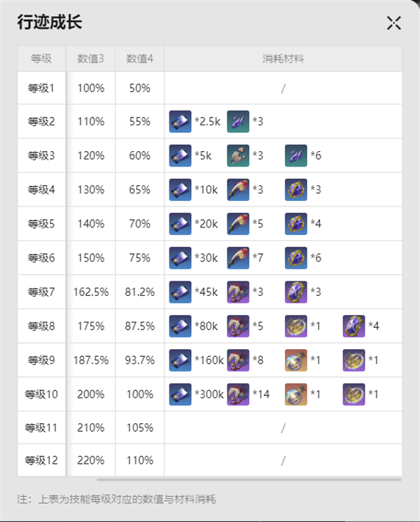420x522 pixels.
Task: Click the *3 material icon in 等级2 row
Action: coord(238,122)
